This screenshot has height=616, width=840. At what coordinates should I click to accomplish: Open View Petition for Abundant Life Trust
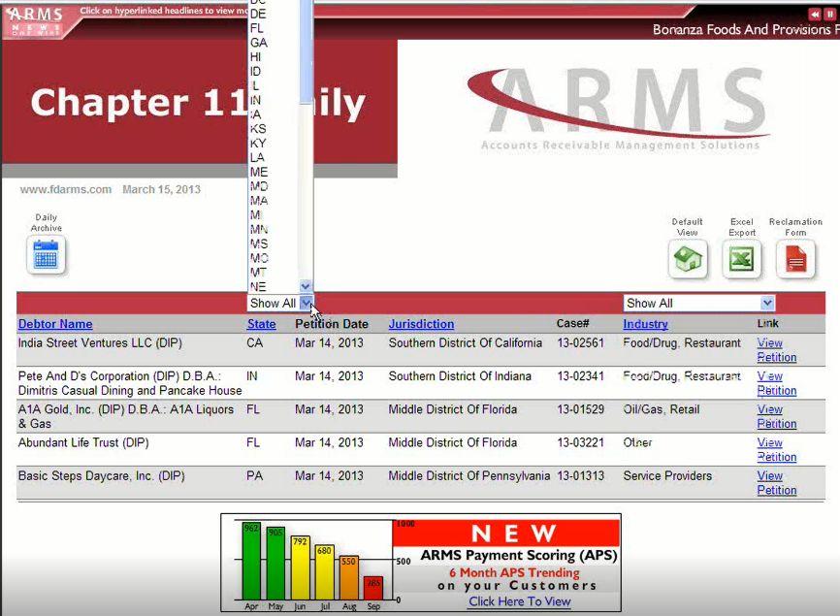pyautogui.click(x=777, y=449)
